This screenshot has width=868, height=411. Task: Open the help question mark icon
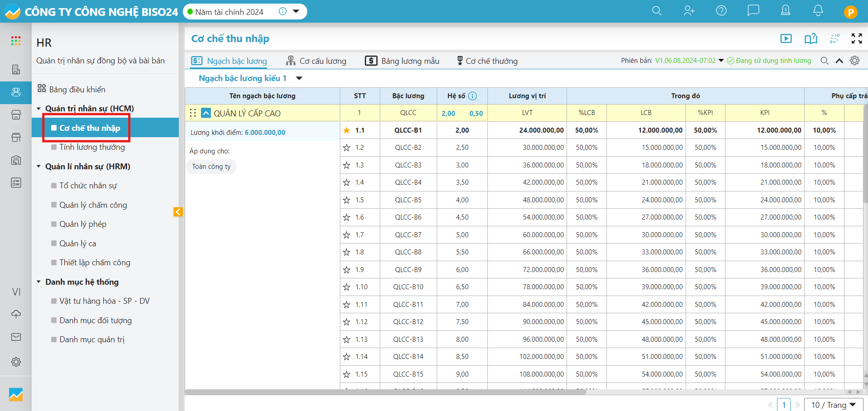(x=721, y=11)
